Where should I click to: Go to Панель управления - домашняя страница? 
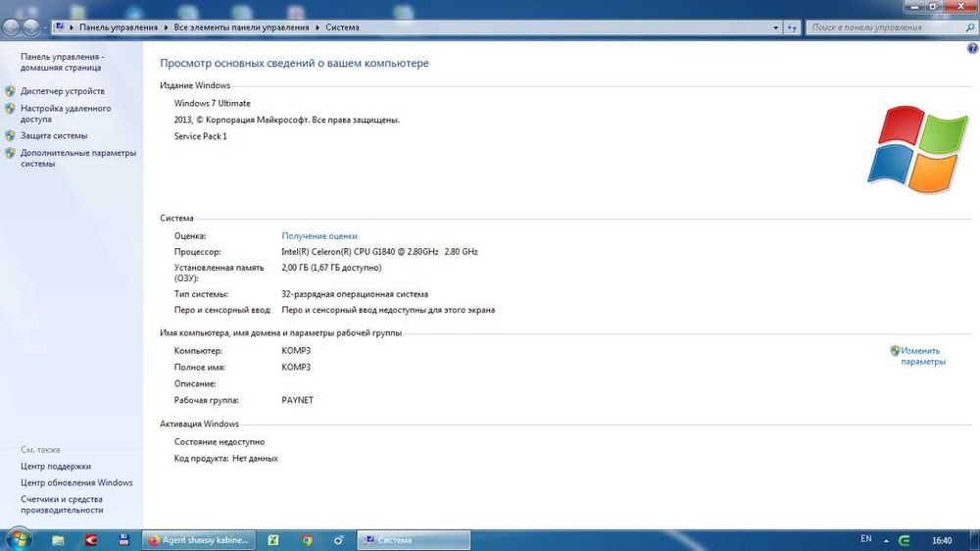63,62
